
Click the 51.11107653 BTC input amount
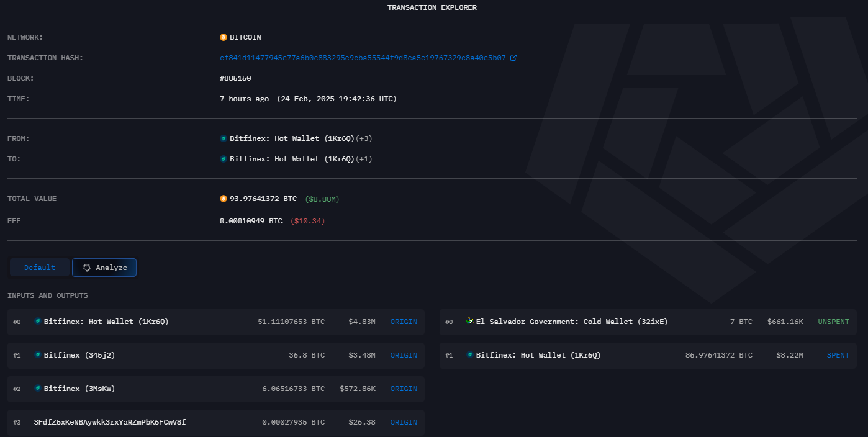(x=291, y=322)
